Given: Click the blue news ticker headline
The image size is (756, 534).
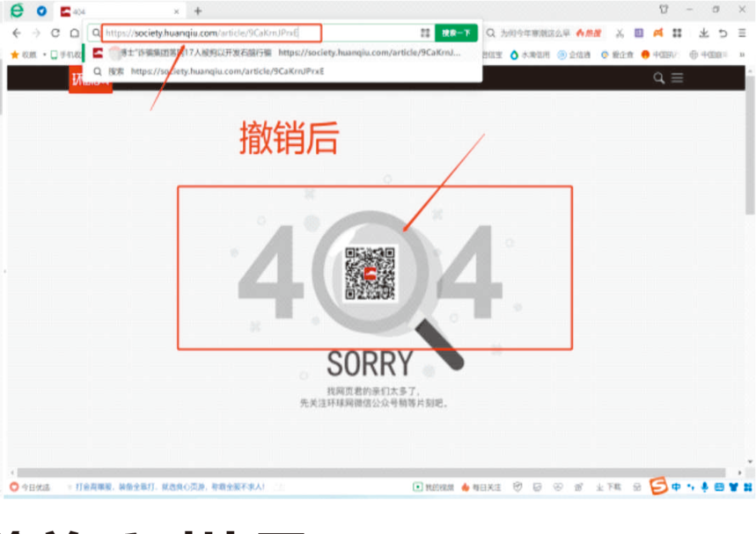Looking at the screenshot, I should 170,486.
